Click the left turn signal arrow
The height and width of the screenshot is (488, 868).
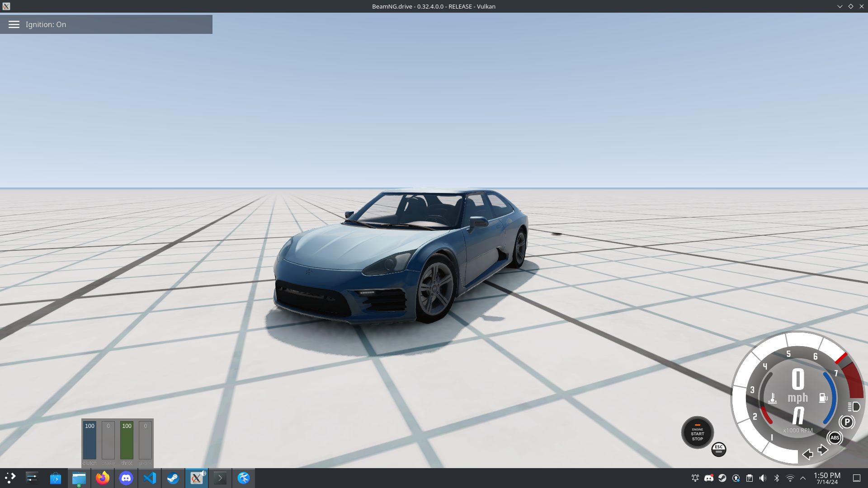coord(807,454)
